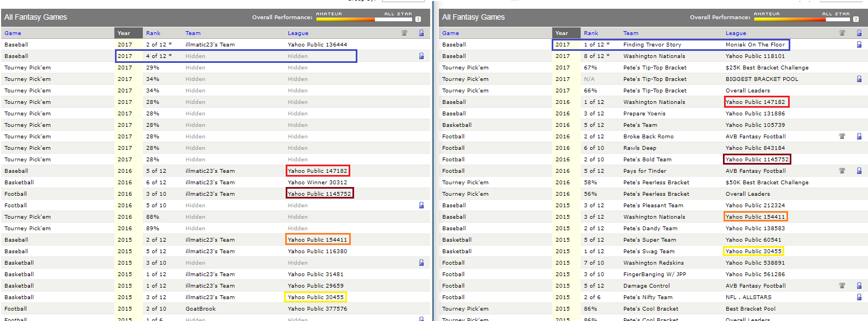Click the '88%' rank in left table
Viewport: 868px width, 321px height.
153,217
